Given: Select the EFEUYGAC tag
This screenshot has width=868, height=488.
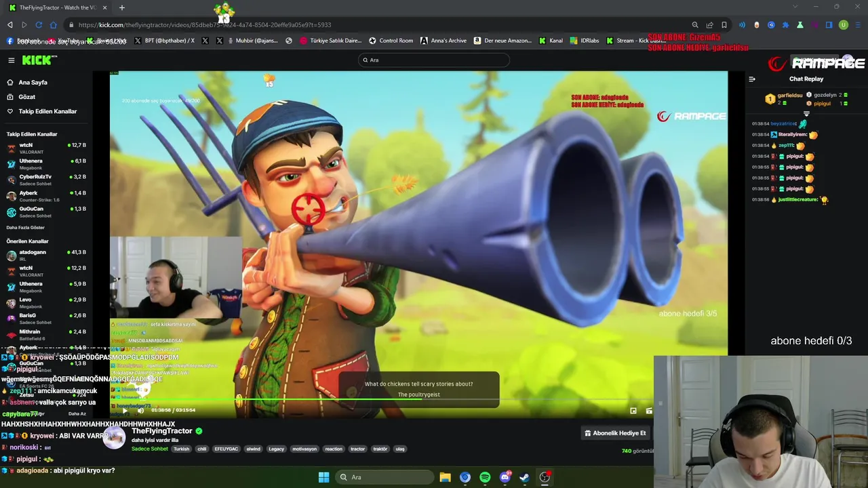Looking at the screenshot, I should pos(226,449).
